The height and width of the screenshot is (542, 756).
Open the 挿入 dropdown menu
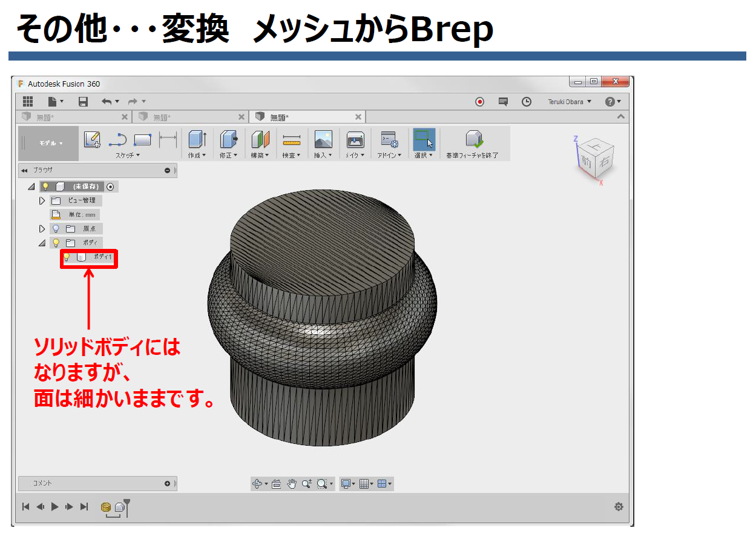coord(323,156)
